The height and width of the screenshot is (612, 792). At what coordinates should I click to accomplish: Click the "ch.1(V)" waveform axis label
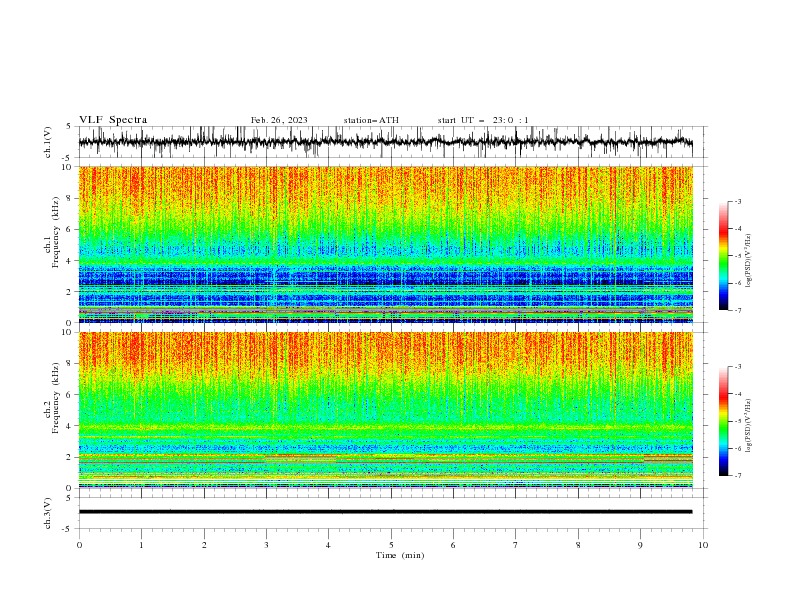click(x=48, y=142)
